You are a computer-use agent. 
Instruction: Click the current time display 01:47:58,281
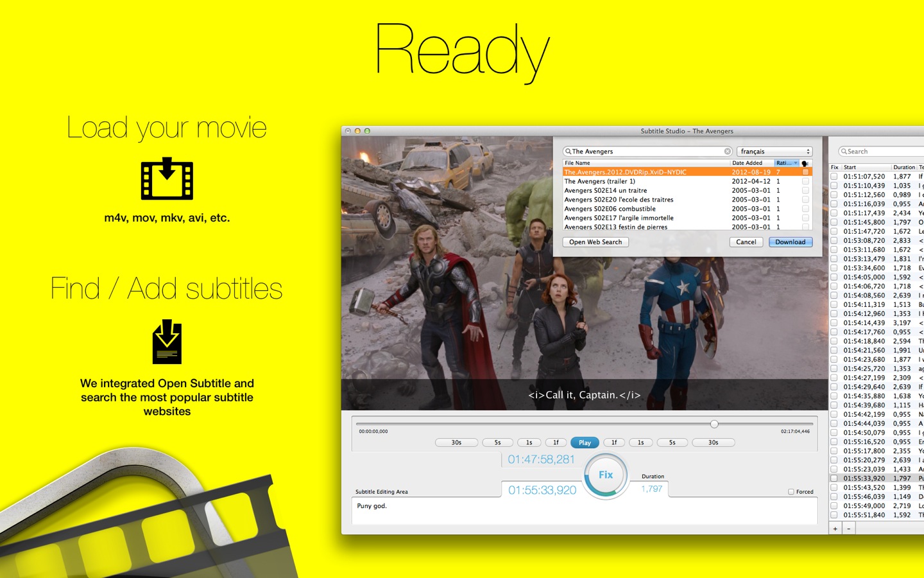point(542,460)
